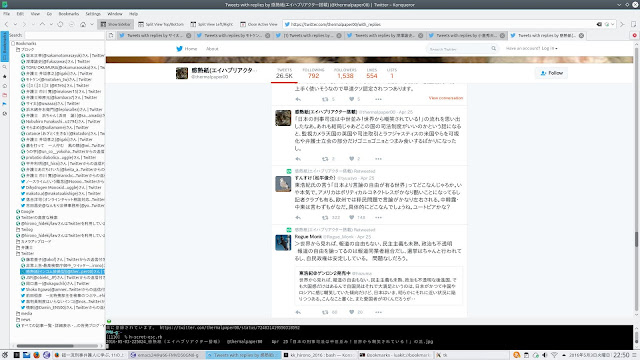Open the Window menu
640x360 pixels.
[115, 14]
